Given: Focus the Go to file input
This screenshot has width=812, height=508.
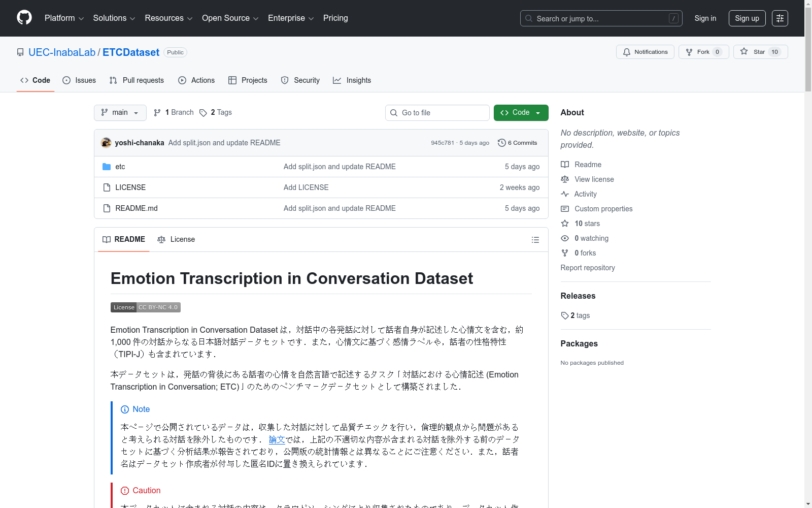Looking at the screenshot, I should [x=437, y=113].
